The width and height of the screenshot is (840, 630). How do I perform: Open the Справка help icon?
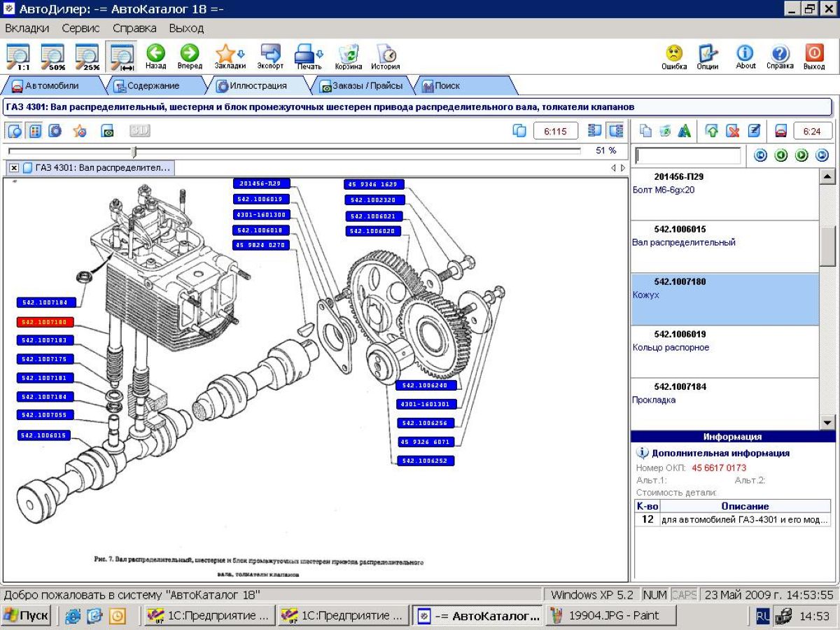click(780, 57)
